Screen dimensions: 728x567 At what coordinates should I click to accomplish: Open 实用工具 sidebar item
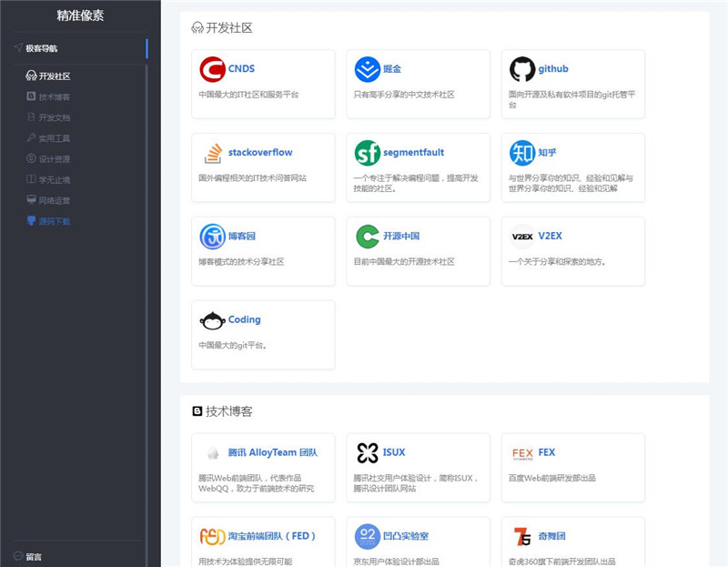54,138
